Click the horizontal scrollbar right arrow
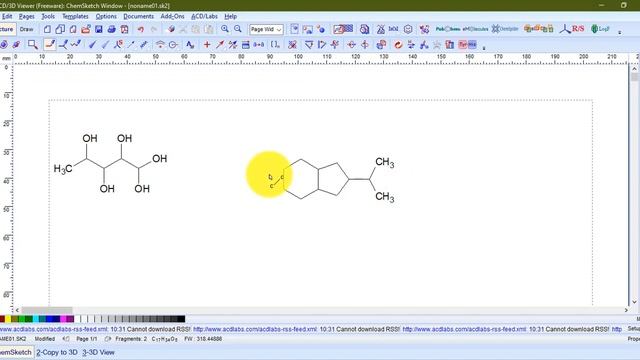Image resolution: width=640 pixels, height=360 pixels. (626, 310)
